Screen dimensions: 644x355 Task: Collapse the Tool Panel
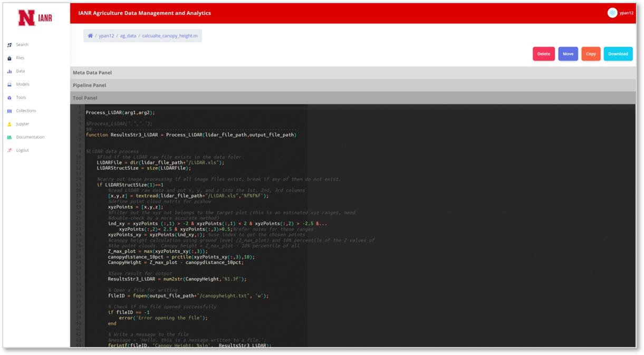pos(353,98)
